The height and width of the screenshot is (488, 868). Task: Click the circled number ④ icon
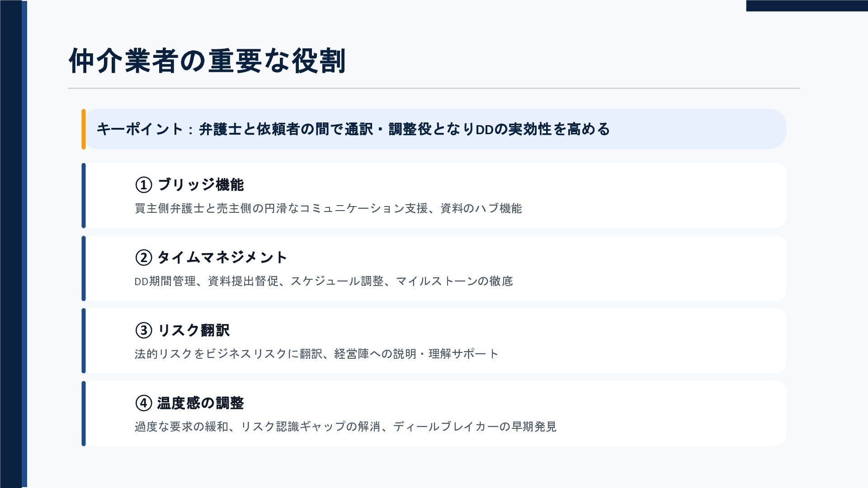click(x=143, y=403)
